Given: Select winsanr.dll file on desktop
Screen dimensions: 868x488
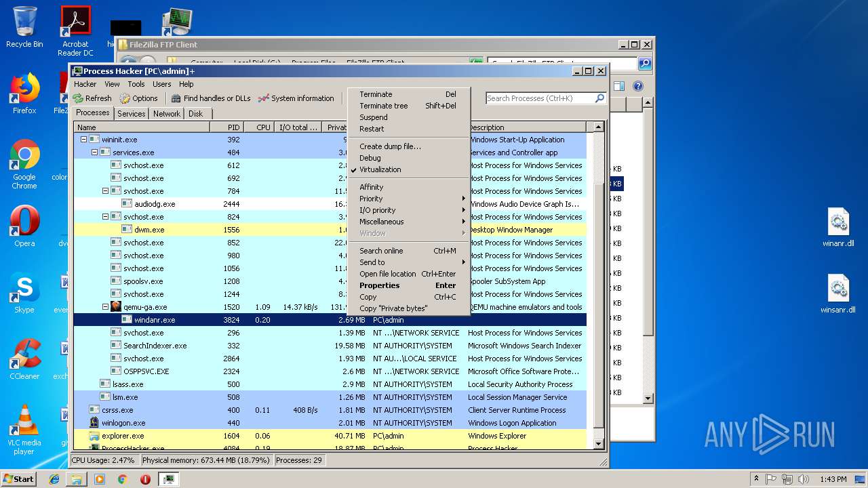Looking at the screenshot, I should [x=839, y=294].
